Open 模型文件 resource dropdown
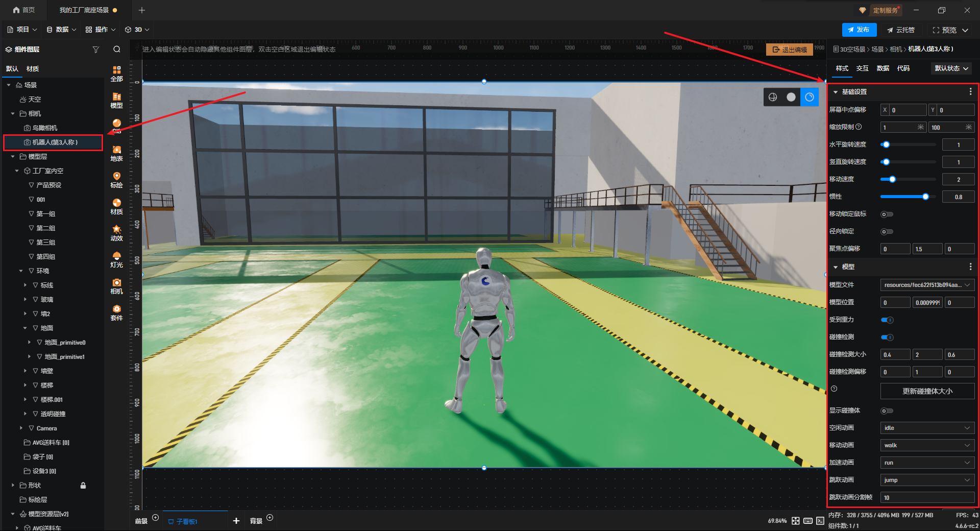 pyautogui.click(x=927, y=285)
